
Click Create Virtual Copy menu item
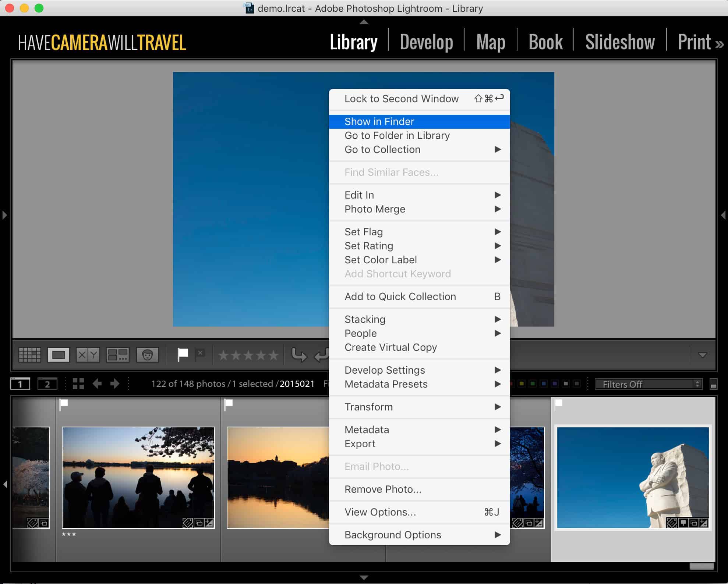[x=419, y=347]
